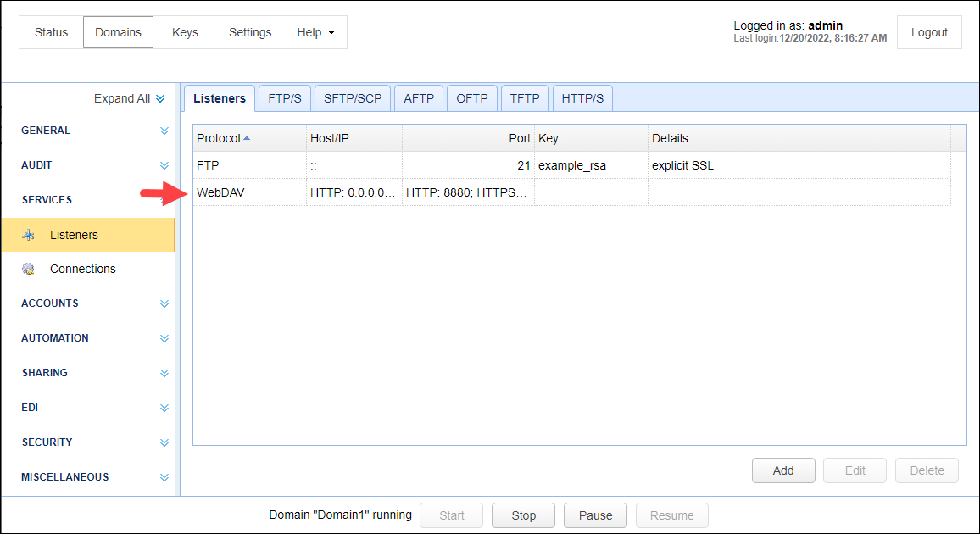Click the Start domain button

point(451,515)
